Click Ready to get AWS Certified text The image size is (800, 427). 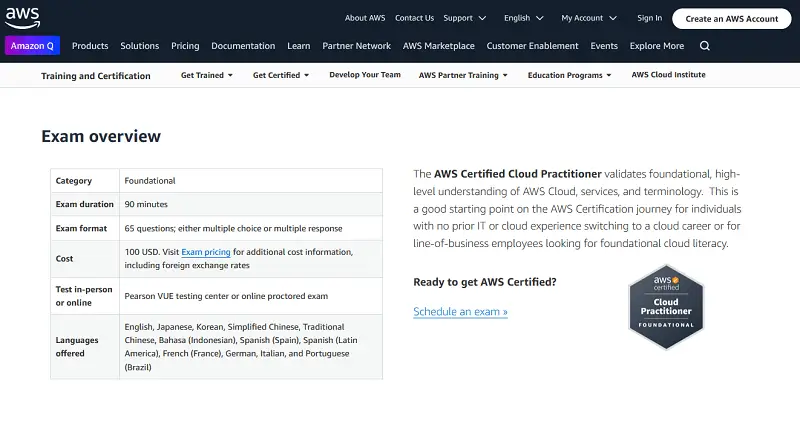485,282
